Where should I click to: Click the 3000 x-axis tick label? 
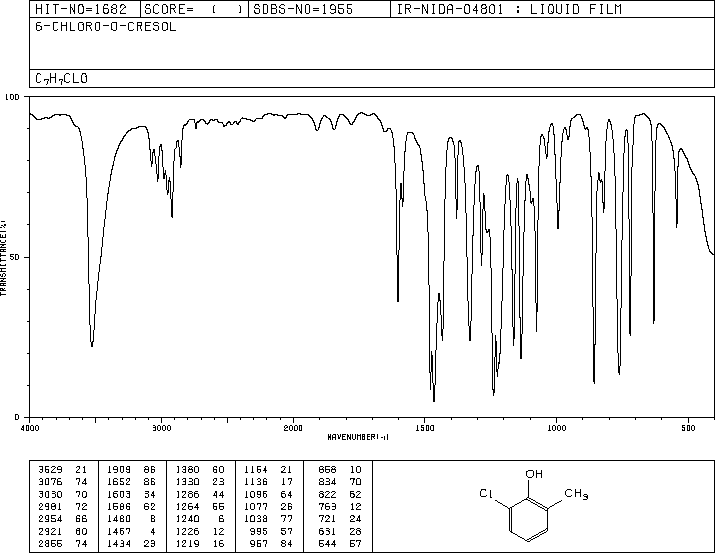pyautogui.click(x=162, y=428)
